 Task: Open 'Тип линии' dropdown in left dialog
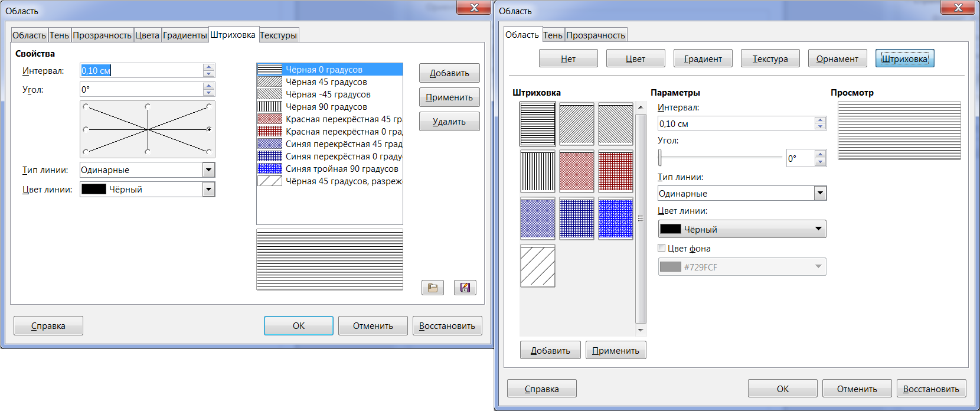(208, 170)
